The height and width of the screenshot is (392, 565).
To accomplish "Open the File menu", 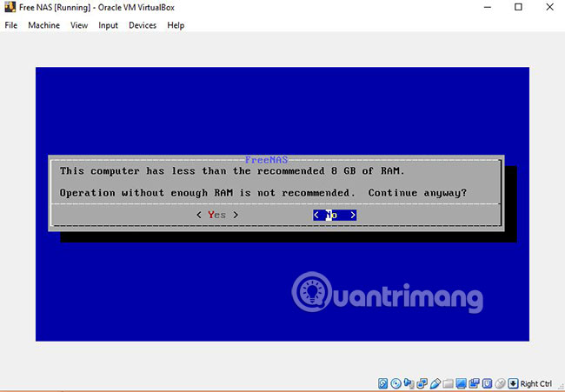I will (x=10, y=25).
